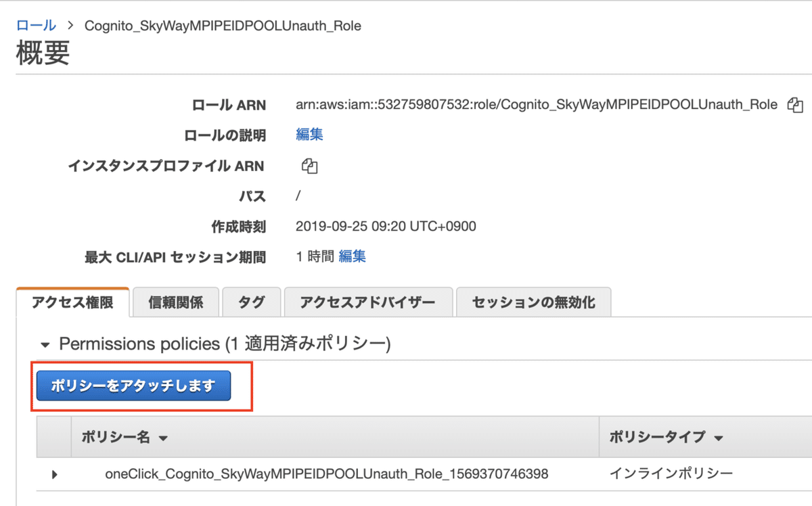Select the セッションの無効化 tab
This screenshot has height=506, width=812.
point(534,302)
